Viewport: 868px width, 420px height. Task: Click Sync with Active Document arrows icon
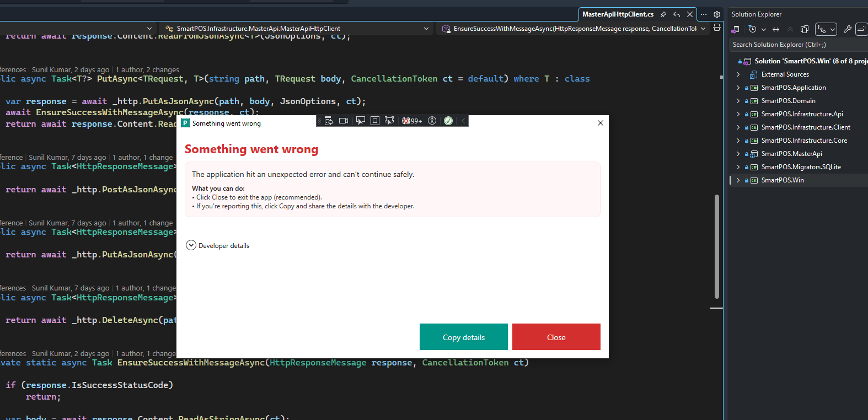click(776, 29)
